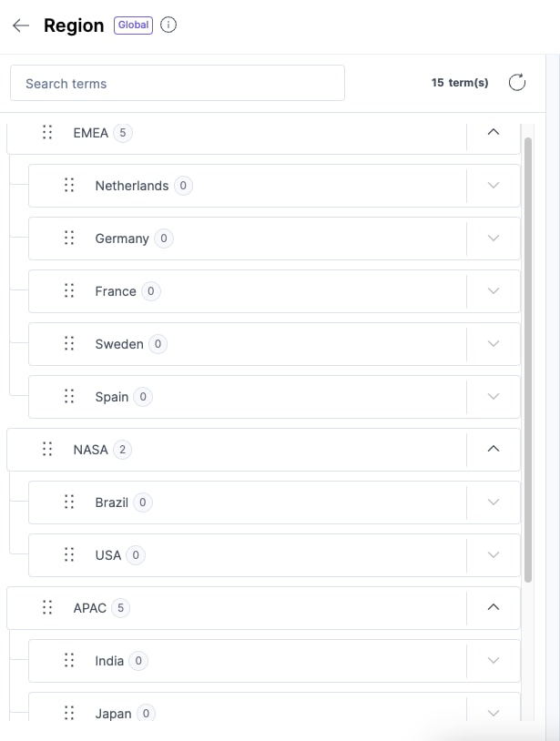Click the refresh terms icon
Viewport: 560px width, 741px height.
click(x=517, y=83)
